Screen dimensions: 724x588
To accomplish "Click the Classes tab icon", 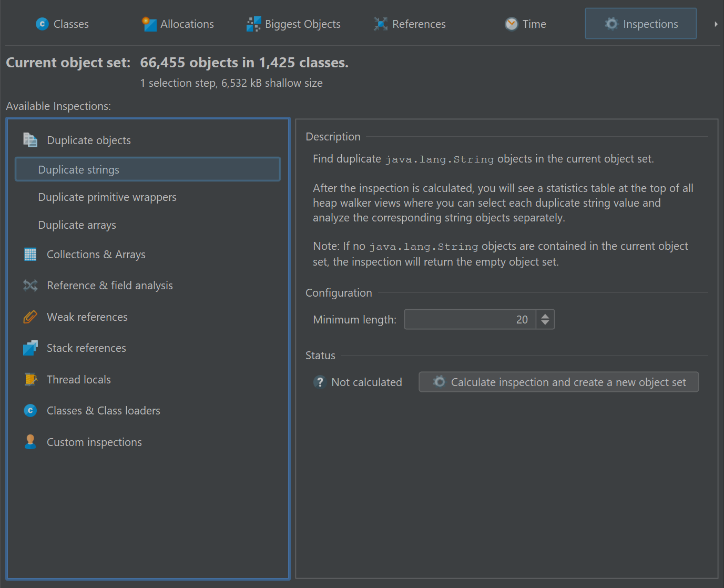I will pos(42,24).
